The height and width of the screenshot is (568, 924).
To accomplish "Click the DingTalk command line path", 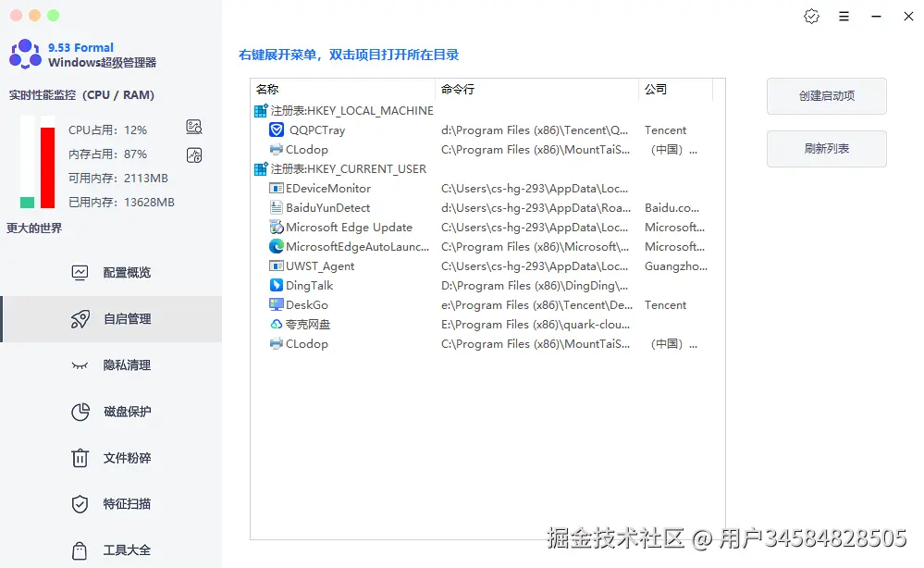I will point(535,285).
